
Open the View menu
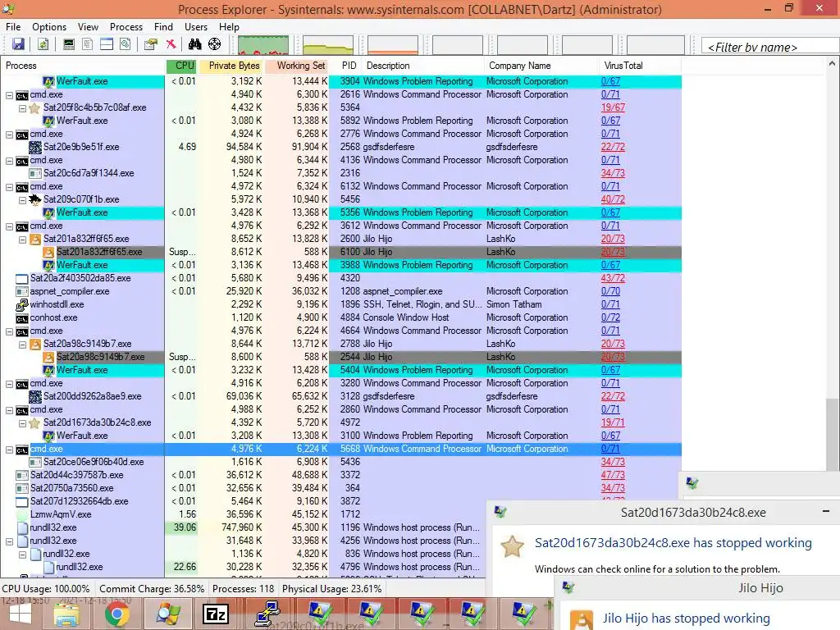coord(88,27)
